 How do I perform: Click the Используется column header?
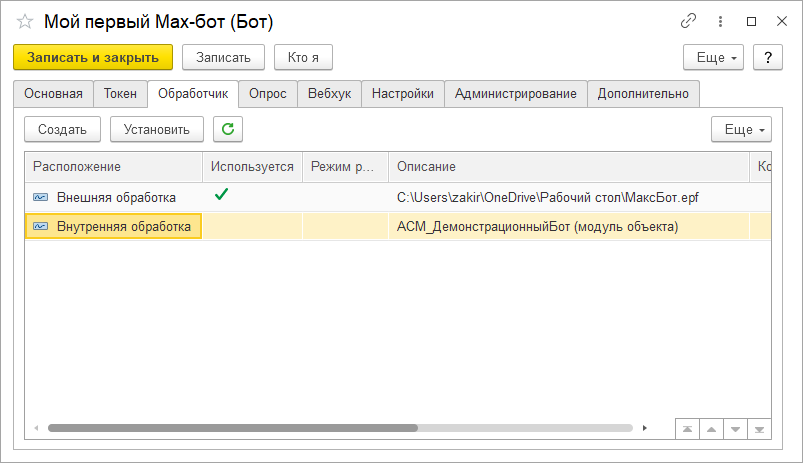[x=252, y=166]
